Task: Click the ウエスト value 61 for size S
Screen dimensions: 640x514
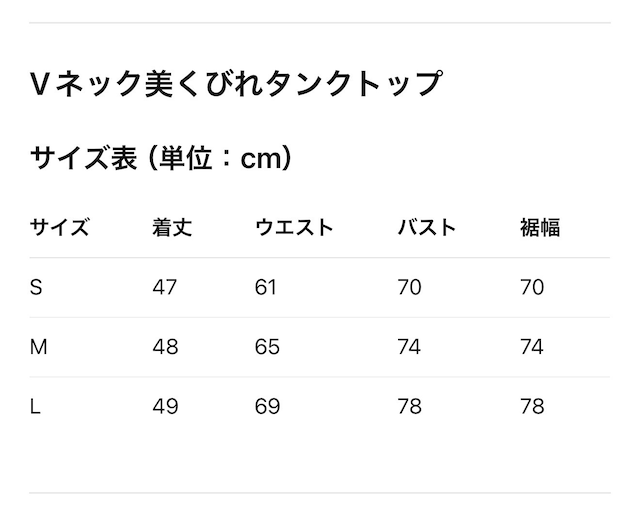Action: [266, 288]
